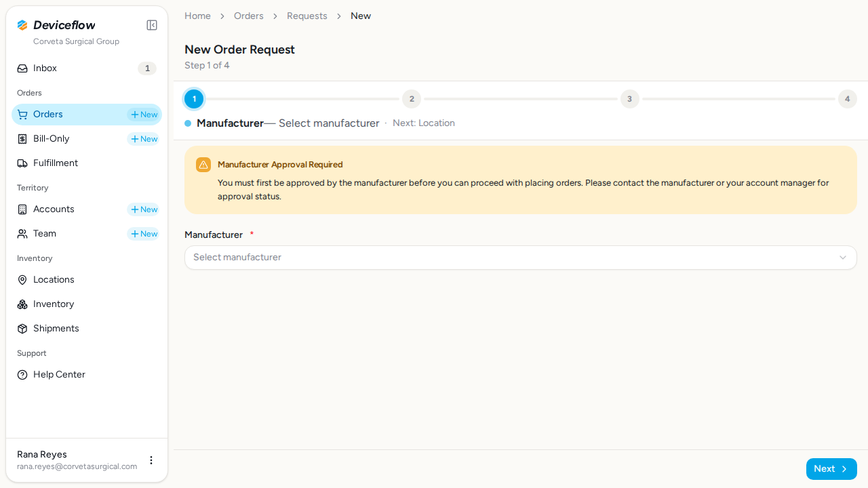Click the Inbox badge showing 1

(x=147, y=68)
